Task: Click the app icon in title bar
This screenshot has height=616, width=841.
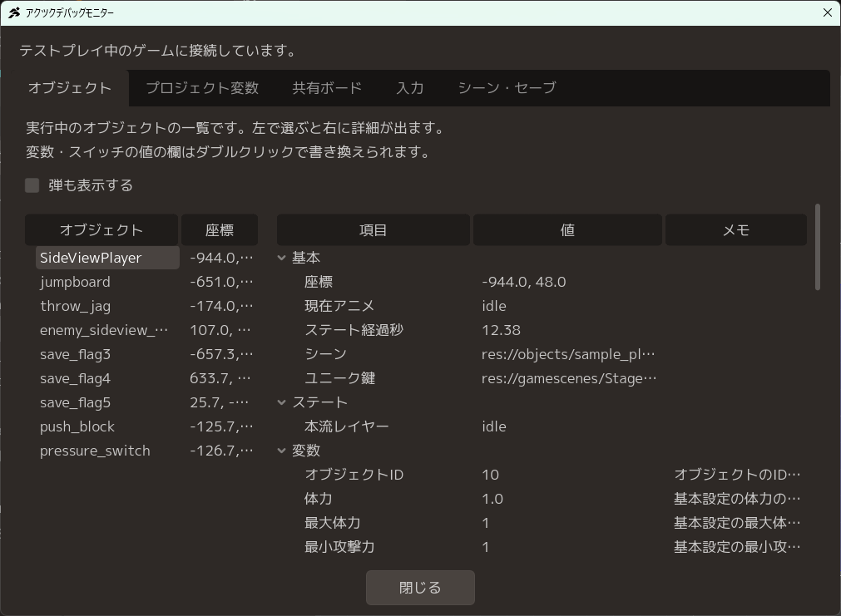Action: (x=14, y=12)
